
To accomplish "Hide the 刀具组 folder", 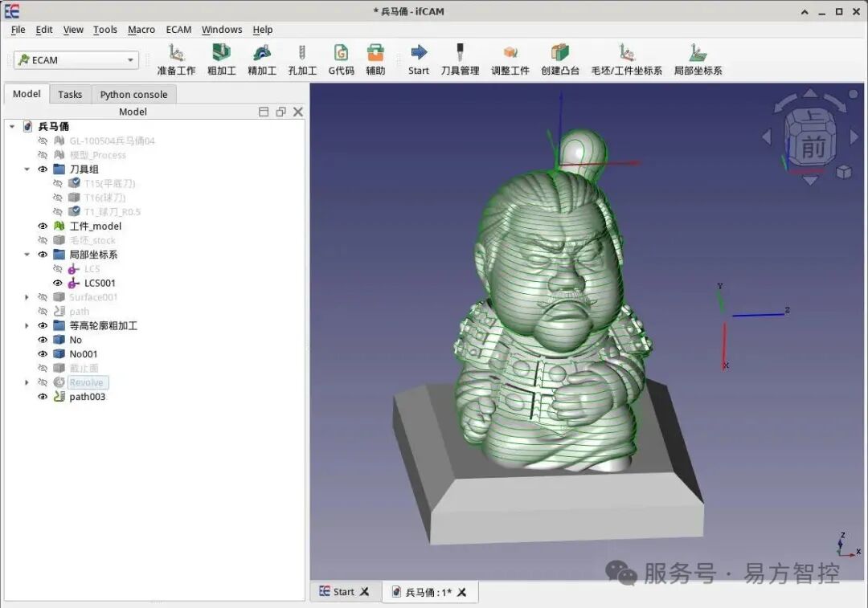I will 42,169.
